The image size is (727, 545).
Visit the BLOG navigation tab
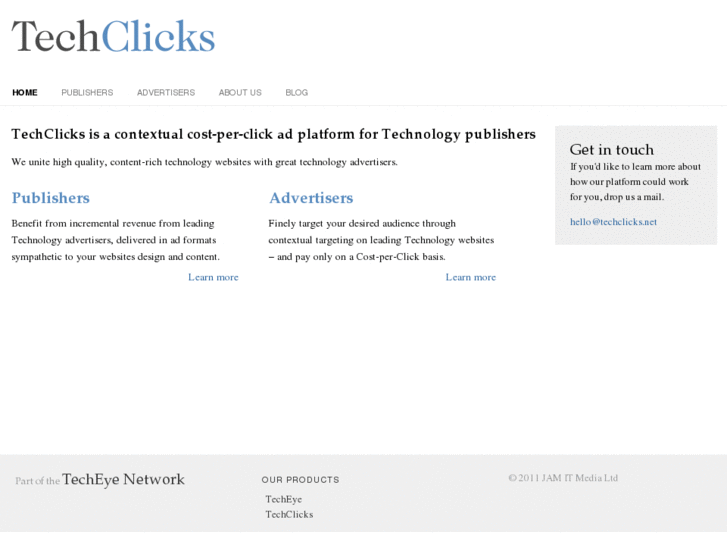pos(297,92)
